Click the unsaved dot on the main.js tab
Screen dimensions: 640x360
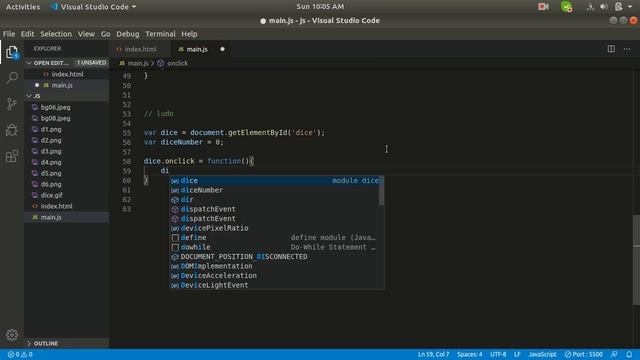[x=222, y=49]
